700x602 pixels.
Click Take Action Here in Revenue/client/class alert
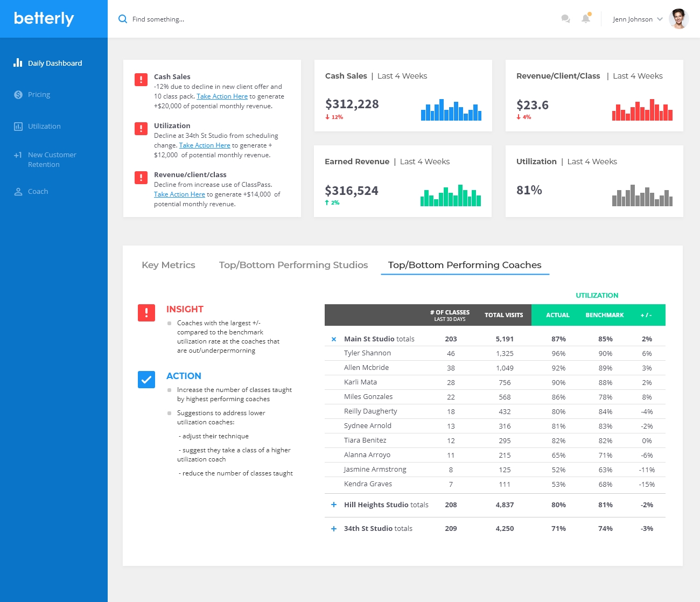179,194
